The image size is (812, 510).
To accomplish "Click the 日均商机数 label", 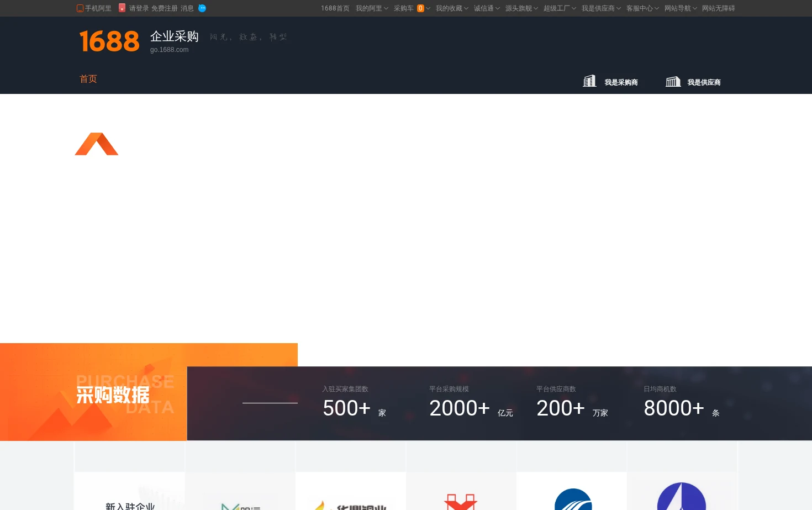I will pyautogui.click(x=660, y=389).
